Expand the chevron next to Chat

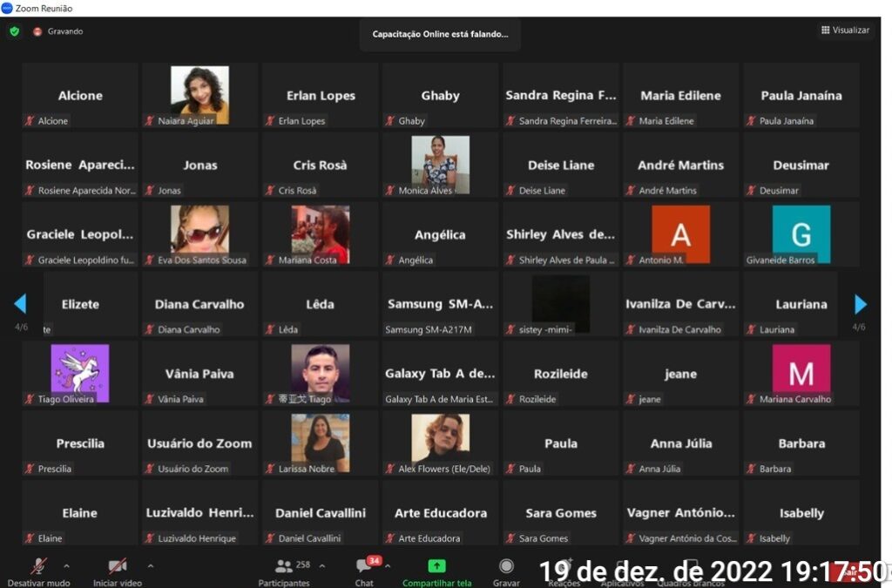(389, 565)
